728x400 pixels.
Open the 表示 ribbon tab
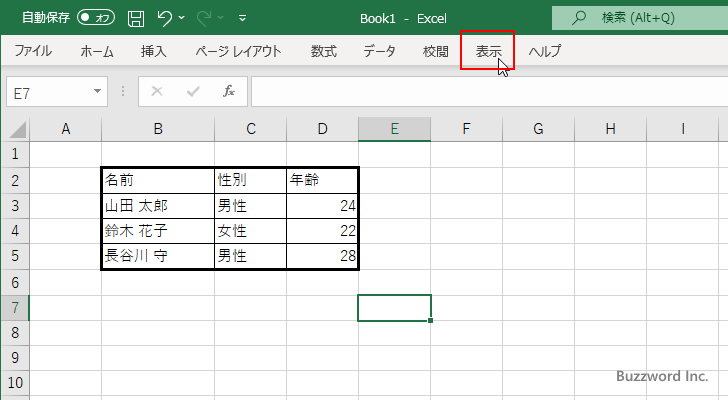coord(488,51)
